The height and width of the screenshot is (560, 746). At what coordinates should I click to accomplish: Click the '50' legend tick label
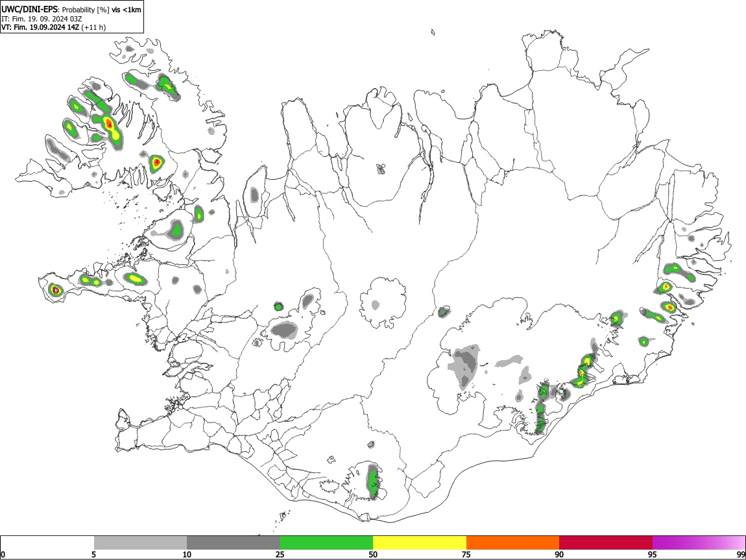coord(373,554)
